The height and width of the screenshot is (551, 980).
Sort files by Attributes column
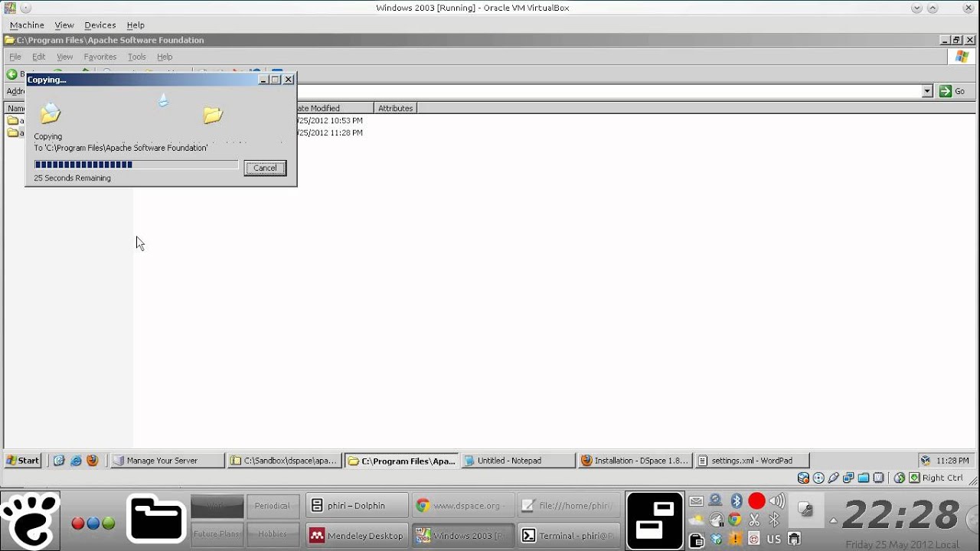[x=395, y=108]
